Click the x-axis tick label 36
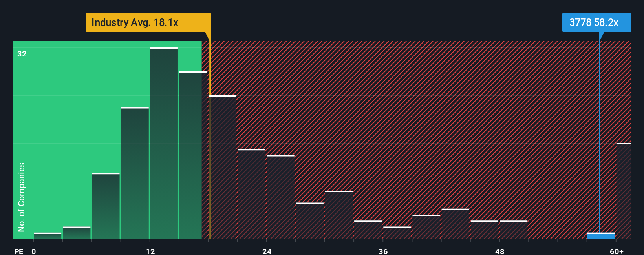 point(383,251)
